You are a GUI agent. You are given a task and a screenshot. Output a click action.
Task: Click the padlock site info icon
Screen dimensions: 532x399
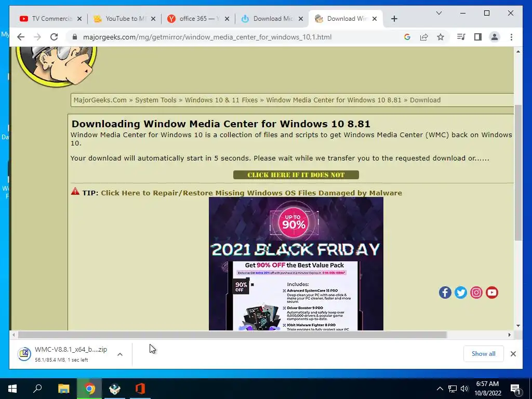point(75,37)
